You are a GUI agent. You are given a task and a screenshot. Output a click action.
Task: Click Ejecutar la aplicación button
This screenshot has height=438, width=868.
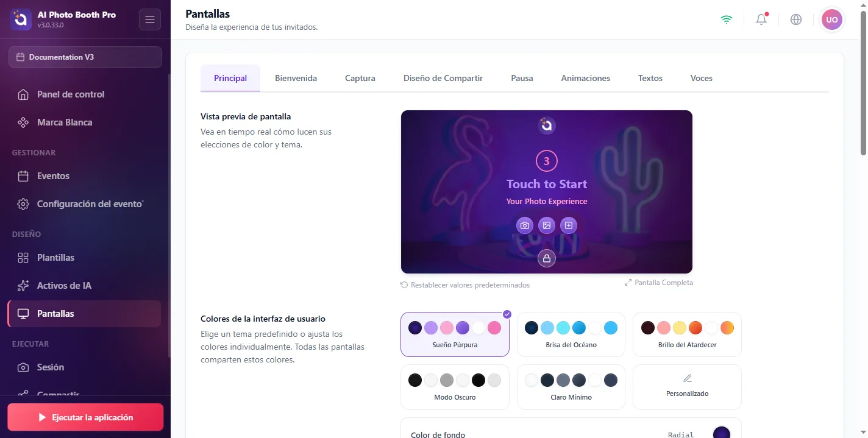click(x=85, y=417)
